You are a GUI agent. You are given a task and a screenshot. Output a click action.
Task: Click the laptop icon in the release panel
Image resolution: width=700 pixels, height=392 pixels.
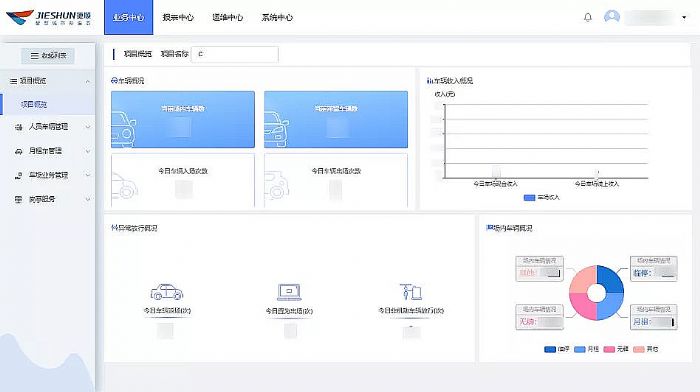pos(289,292)
